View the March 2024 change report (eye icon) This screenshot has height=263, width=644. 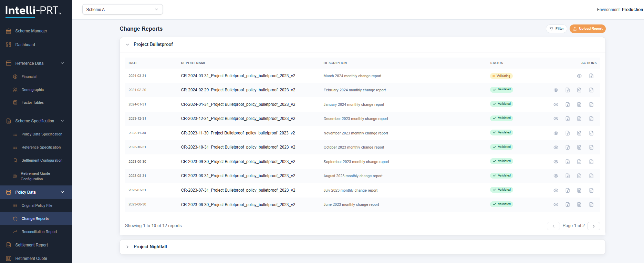pos(579,76)
